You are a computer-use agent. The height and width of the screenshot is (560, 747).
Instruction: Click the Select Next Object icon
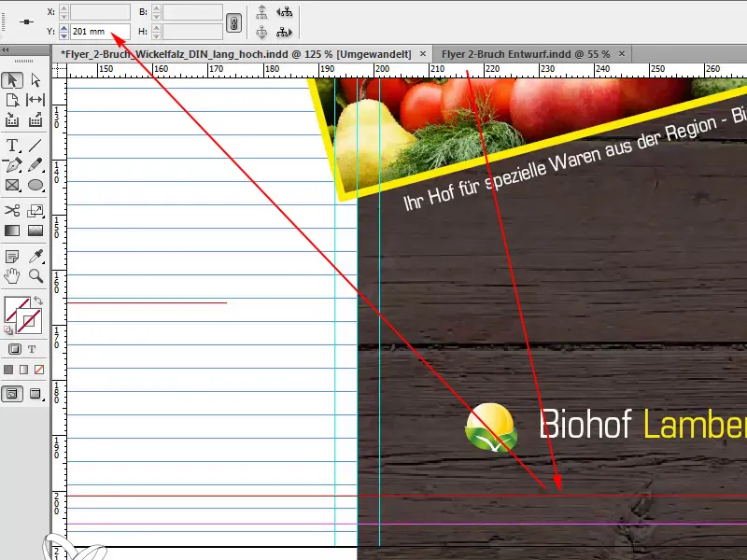tap(285, 32)
